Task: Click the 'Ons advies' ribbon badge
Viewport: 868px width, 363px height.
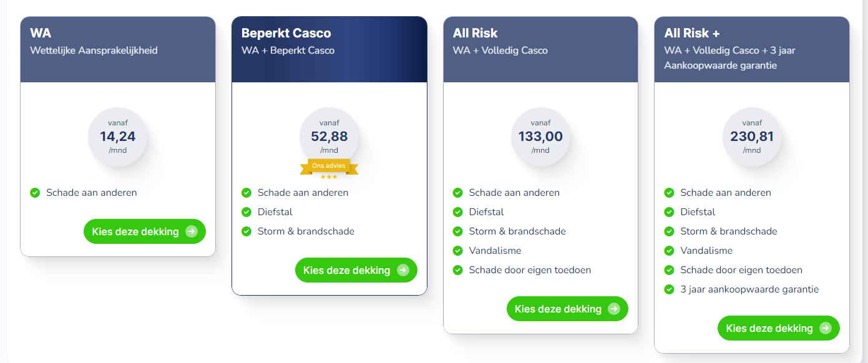Action: pyautogui.click(x=329, y=166)
